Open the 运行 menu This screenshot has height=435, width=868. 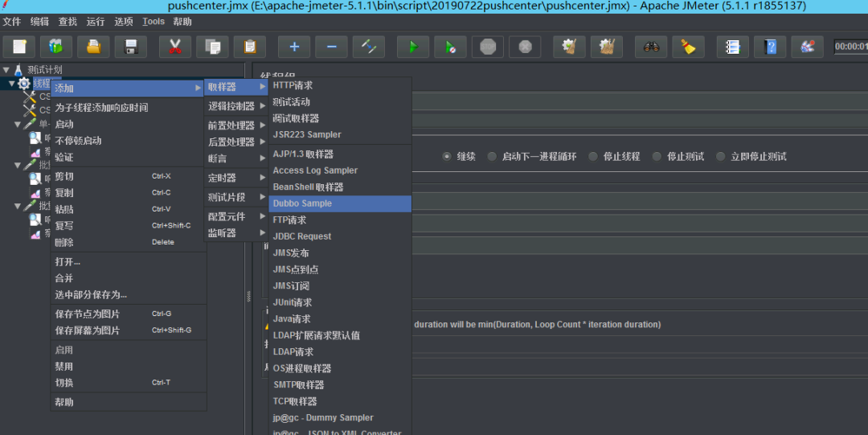[x=95, y=22]
